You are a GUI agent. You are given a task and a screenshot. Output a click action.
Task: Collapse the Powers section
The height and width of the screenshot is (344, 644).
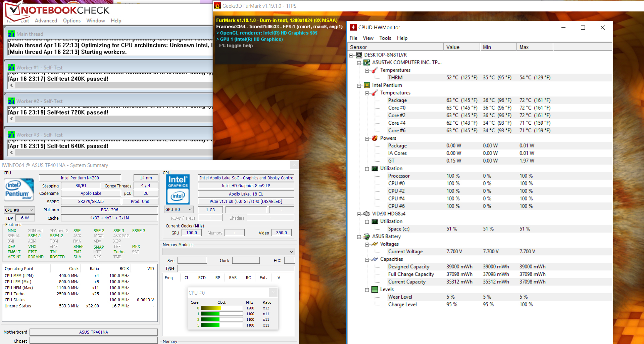coord(367,138)
